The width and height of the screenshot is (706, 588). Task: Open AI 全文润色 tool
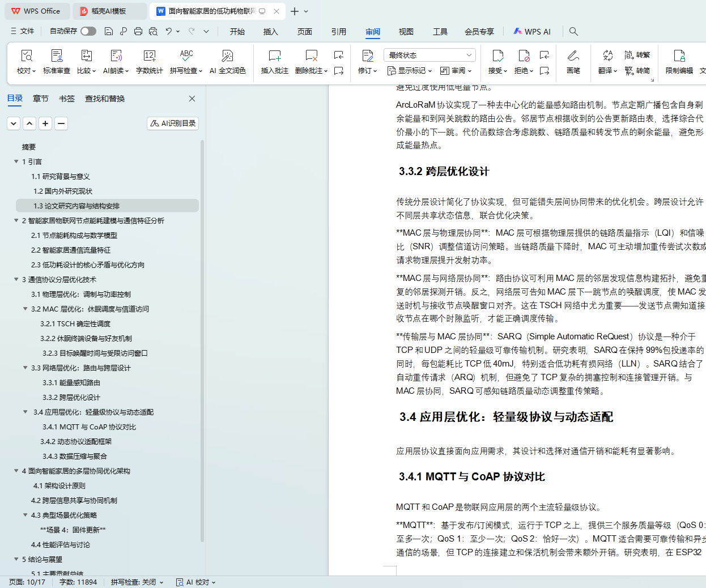(227, 56)
